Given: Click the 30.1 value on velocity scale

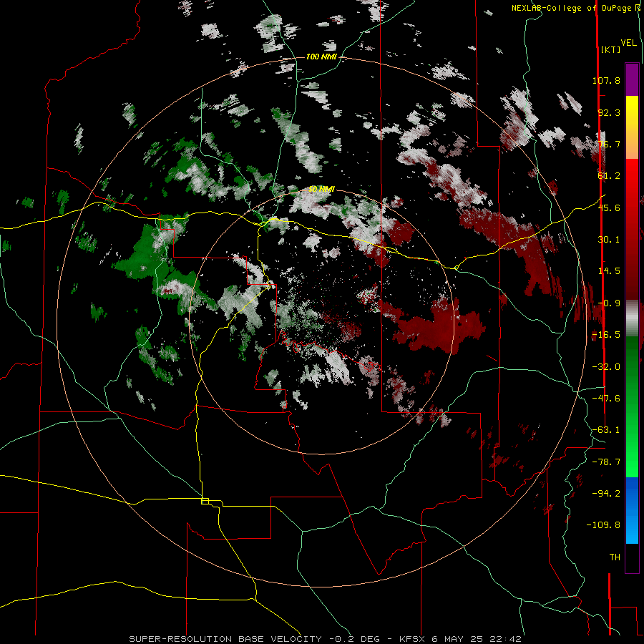Looking at the screenshot, I should [x=609, y=240].
